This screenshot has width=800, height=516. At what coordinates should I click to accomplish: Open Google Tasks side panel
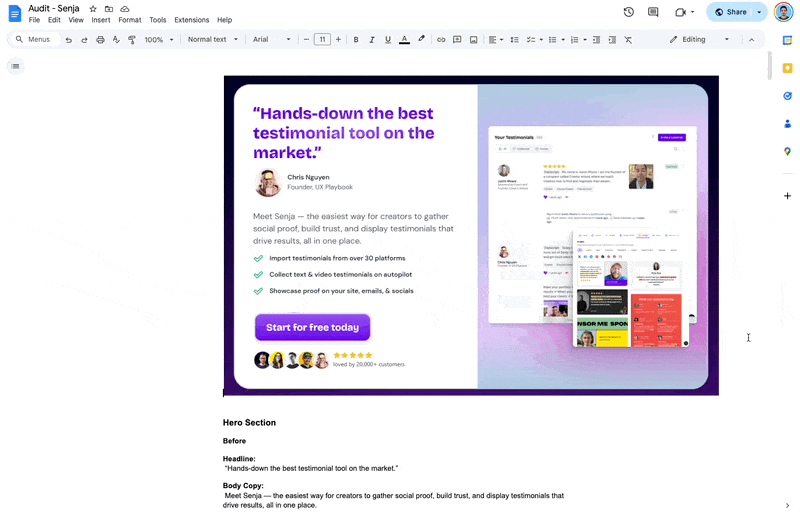coord(787,95)
